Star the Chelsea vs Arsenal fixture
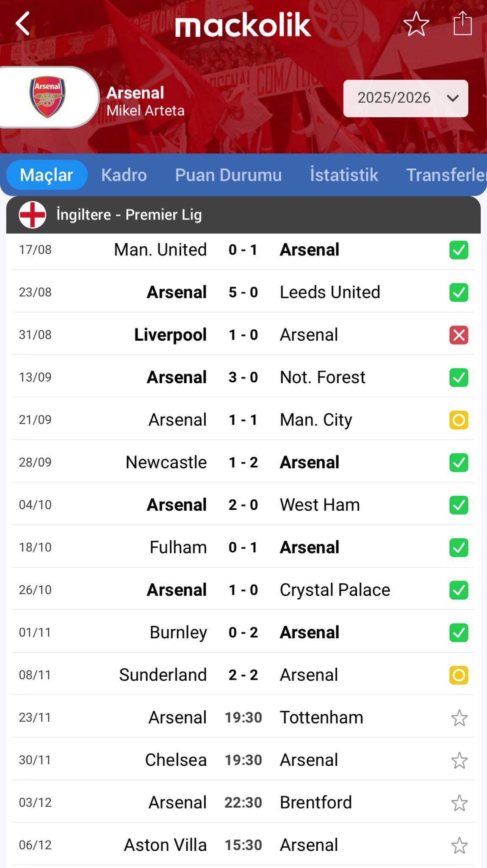This screenshot has height=868, width=487. (459, 760)
